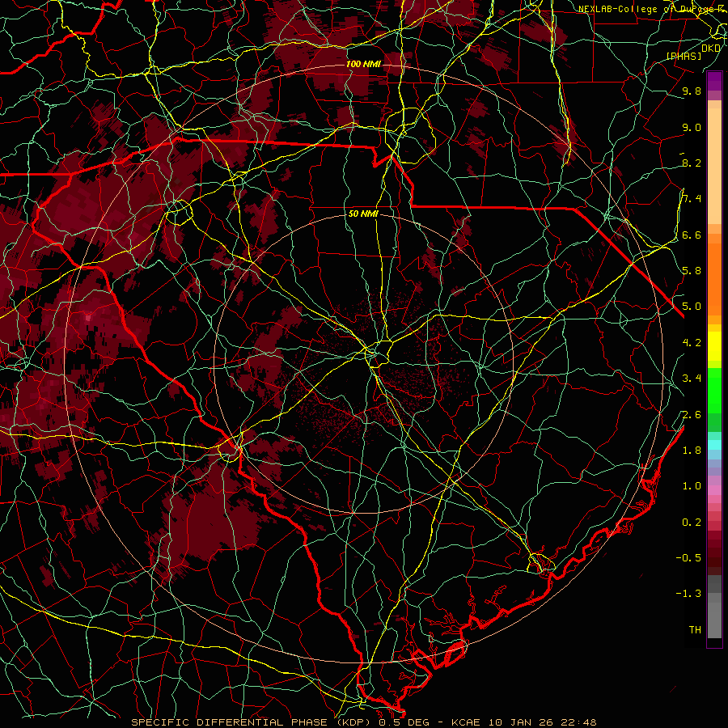The width and height of the screenshot is (728, 728).
Task: Click the 1.8 value on the scale
Action: point(692,451)
